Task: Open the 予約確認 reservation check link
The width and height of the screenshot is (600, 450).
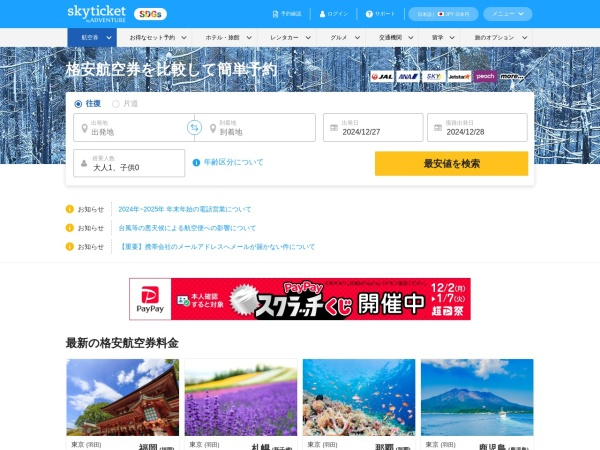Action: pyautogui.click(x=287, y=14)
